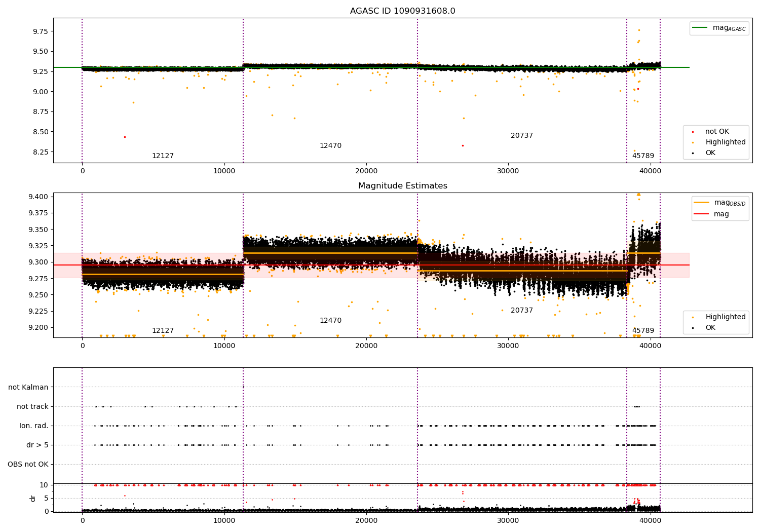Click the 9.325 y-axis tick label
Image resolution: width=760 pixels, height=532 pixels.
point(39,246)
